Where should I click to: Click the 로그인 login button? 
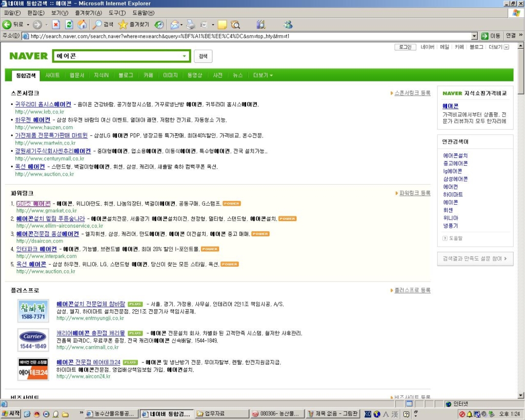click(x=405, y=47)
